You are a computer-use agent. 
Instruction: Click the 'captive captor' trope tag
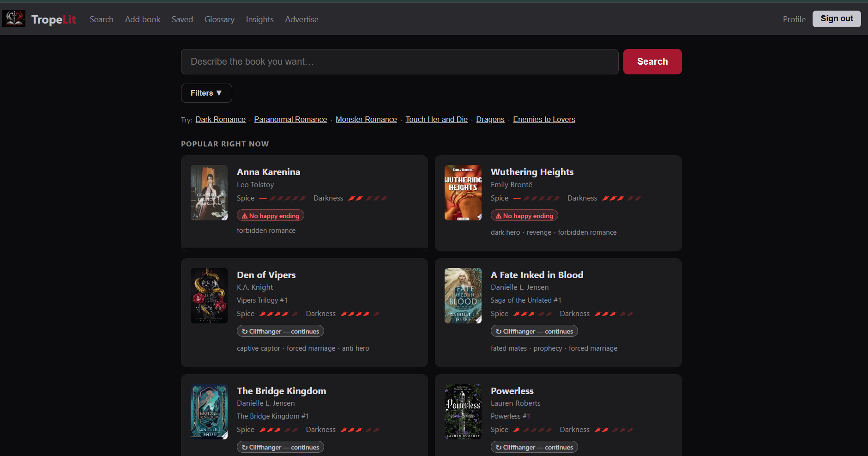259,348
